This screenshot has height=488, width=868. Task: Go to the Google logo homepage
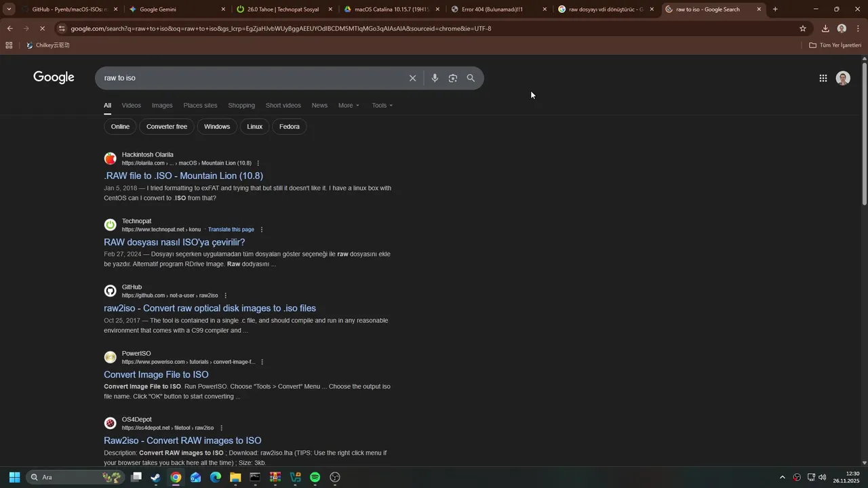(54, 77)
